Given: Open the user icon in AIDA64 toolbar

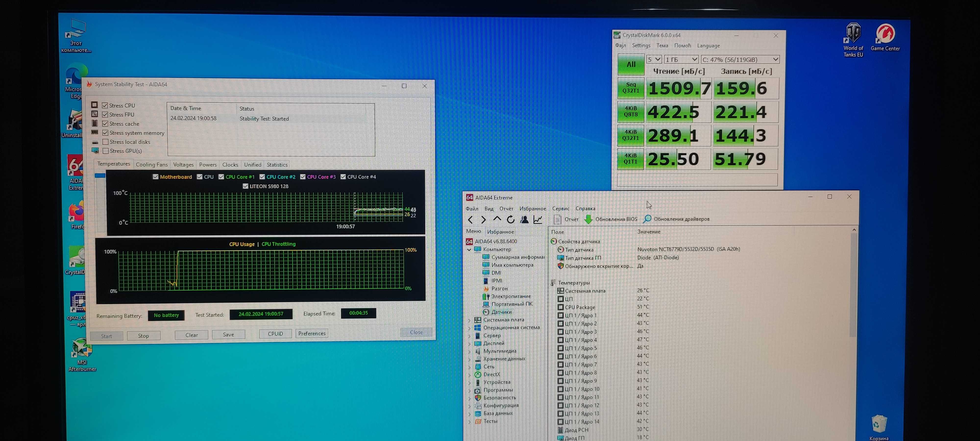Looking at the screenshot, I should point(524,219).
